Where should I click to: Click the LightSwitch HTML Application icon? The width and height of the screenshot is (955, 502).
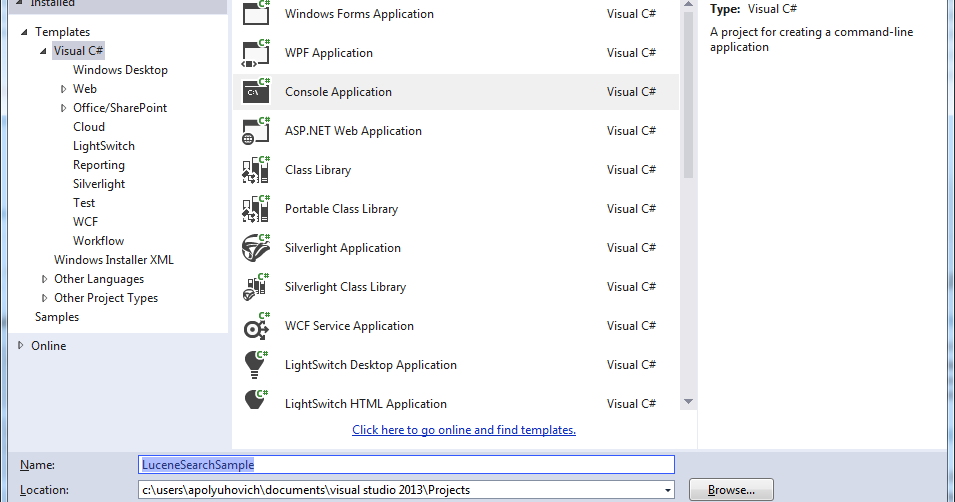256,400
